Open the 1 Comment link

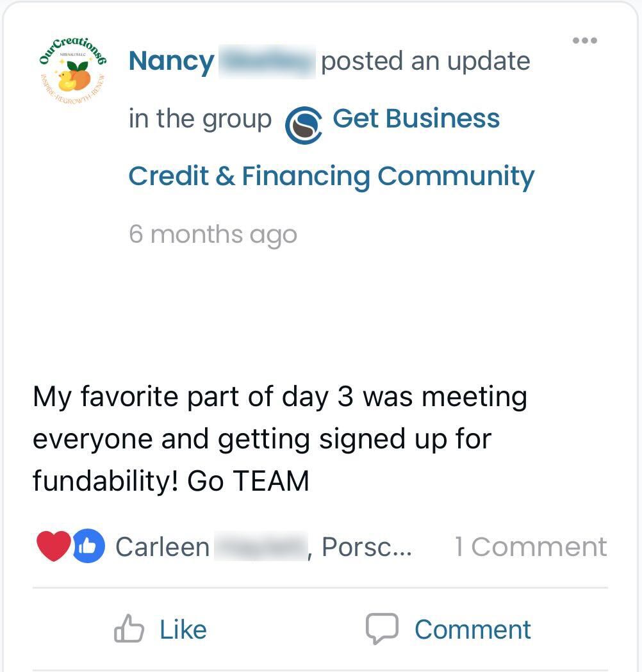point(531,546)
